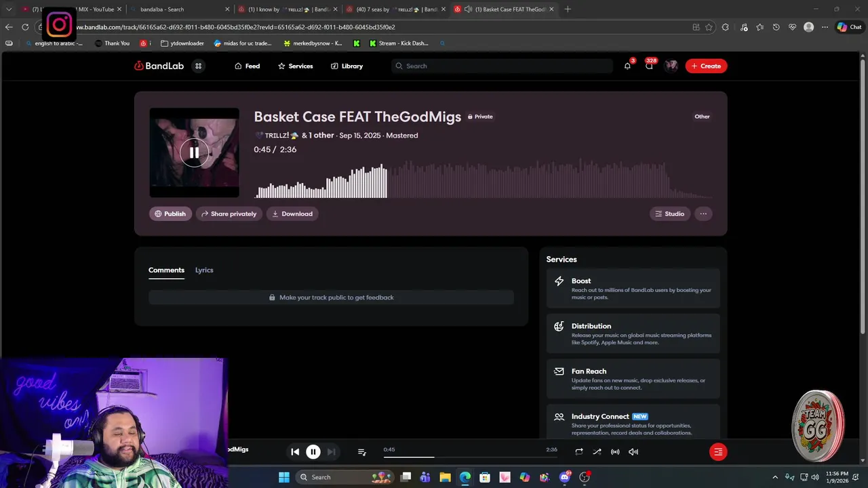Click the red Create button

pyautogui.click(x=706, y=66)
